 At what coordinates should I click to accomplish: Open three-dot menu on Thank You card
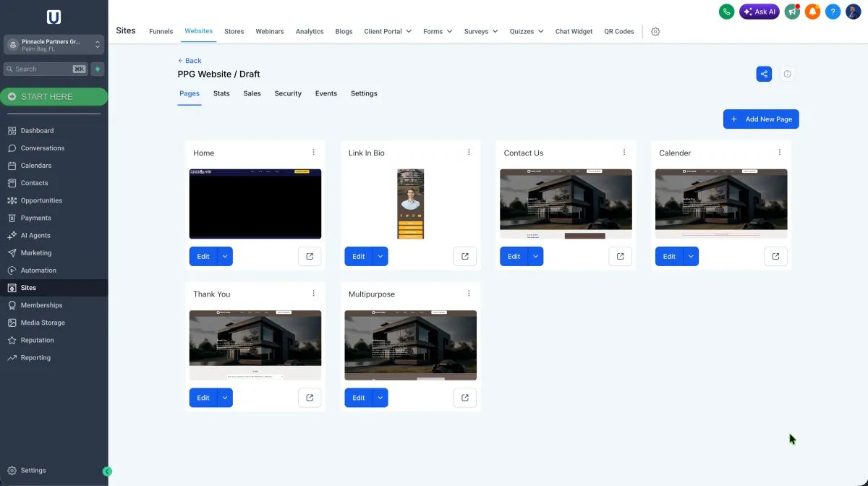point(313,293)
